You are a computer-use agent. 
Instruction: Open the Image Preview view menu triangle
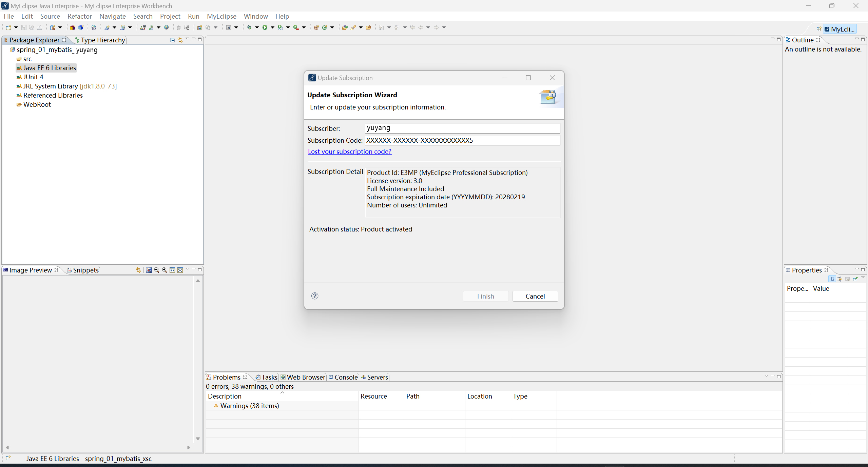tap(187, 269)
